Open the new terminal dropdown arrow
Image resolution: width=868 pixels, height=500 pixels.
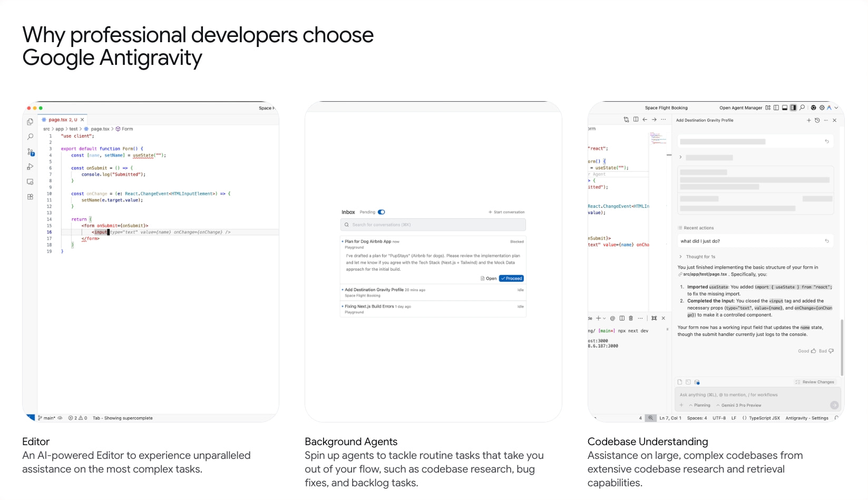(604, 318)
